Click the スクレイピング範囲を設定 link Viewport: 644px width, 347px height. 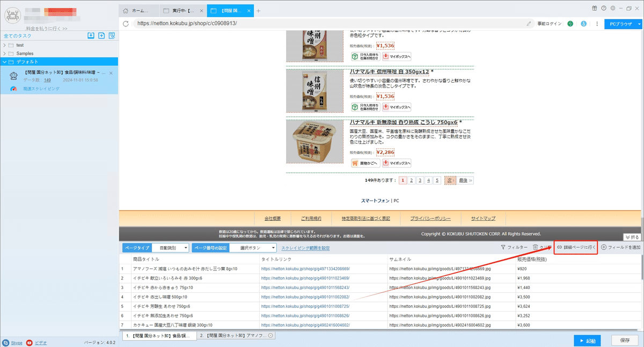[305, 248]
